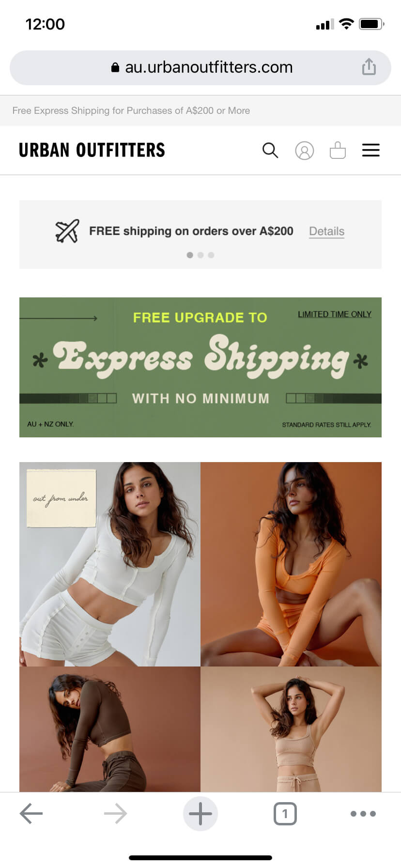Tap the browser share icon
The width and height of the screenshot is (401, 868).
click(x=369, y=67)
